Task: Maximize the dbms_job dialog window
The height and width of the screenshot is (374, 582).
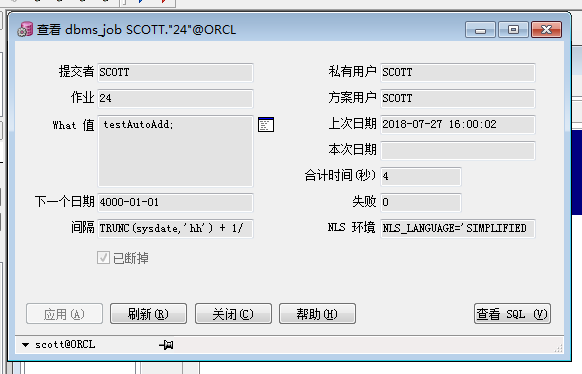Action: [x=513, y=30]
